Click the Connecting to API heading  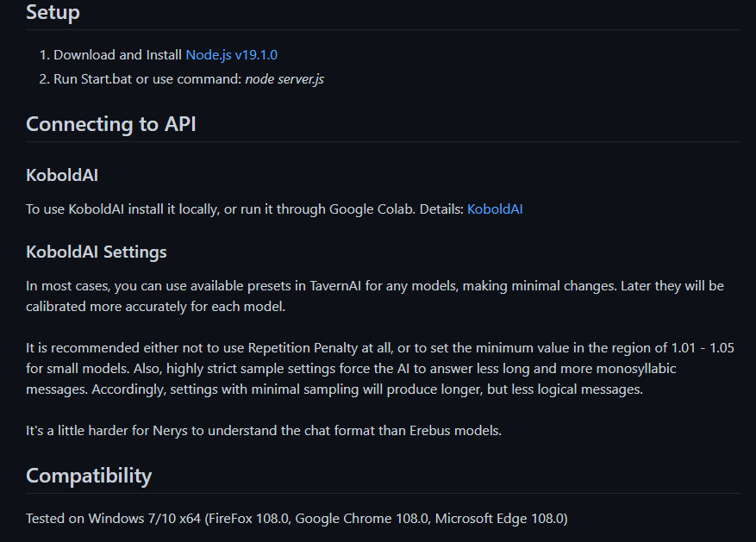tap(111, 124)
